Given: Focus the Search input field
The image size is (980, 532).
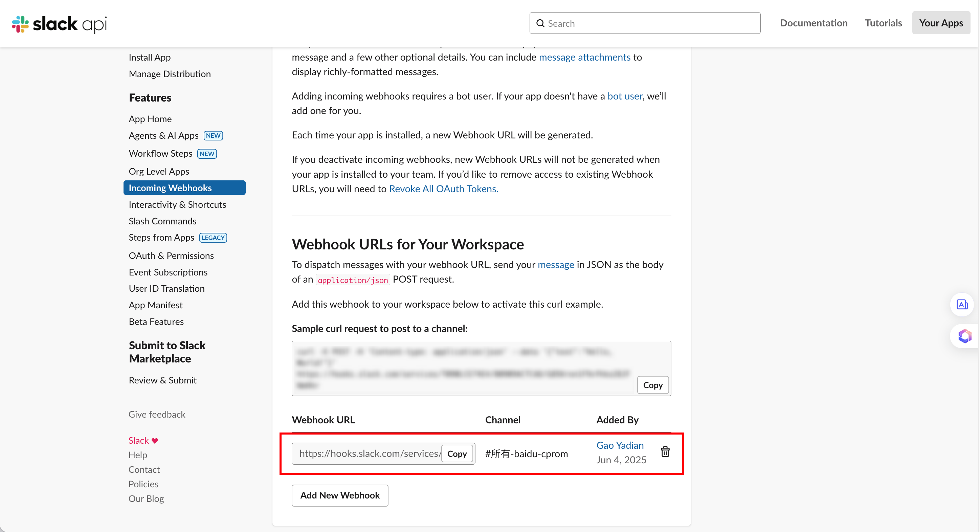Looking at the screenshot, I should tap(645, 23).
